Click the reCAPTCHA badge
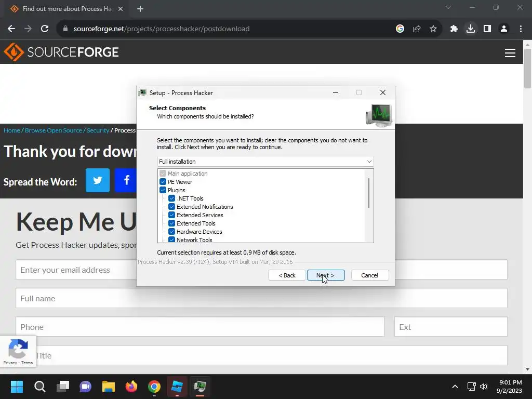Image resolution: width=532 pixels, height=399 pixels. point(18,352)
